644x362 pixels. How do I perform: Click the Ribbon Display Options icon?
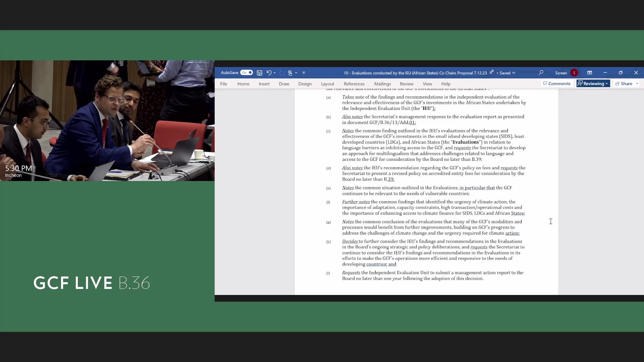point(590,73)
